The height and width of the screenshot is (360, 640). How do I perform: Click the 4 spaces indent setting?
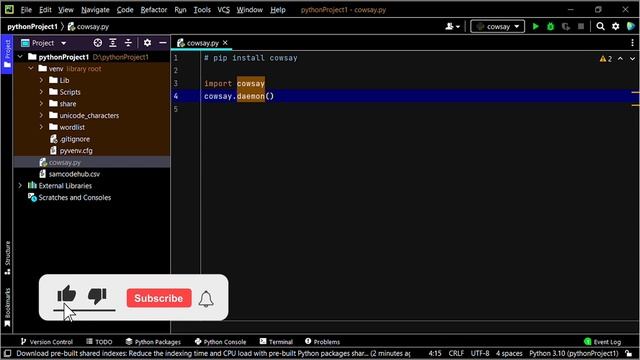509,353
